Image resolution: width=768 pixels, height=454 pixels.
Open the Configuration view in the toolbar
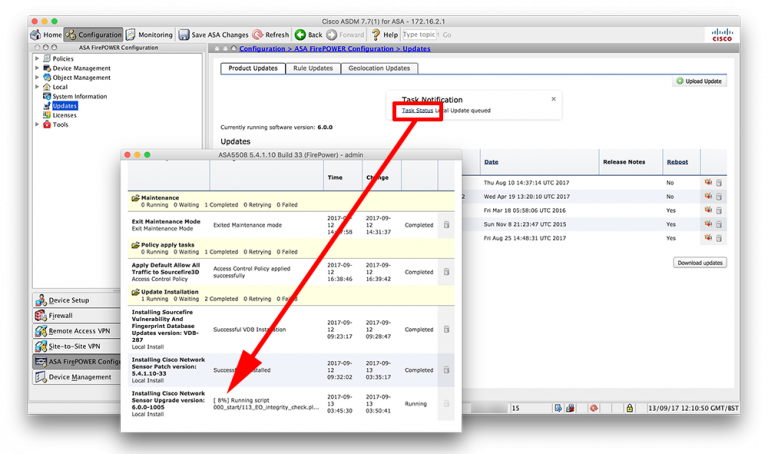[x=93, y=35]
